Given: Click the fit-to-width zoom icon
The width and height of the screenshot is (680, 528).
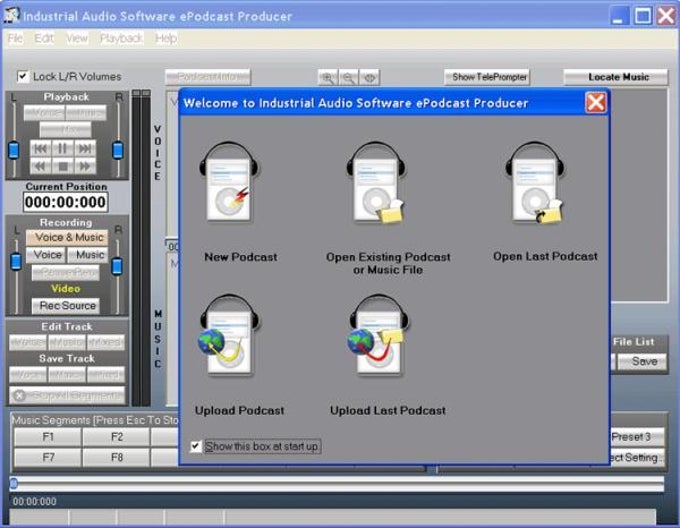Looking at the screenshot, I should coord(369,78).
